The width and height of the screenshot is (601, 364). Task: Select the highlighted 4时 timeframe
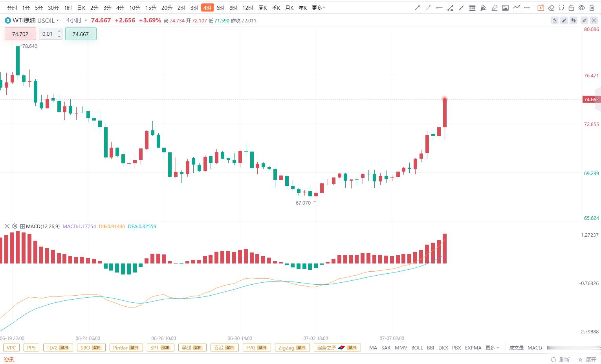point(207,8)
